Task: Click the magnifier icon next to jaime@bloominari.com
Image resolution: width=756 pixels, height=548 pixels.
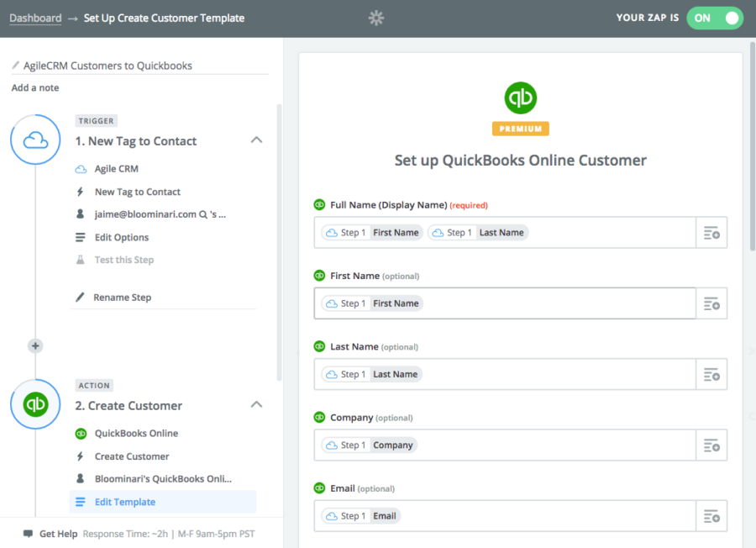Action: click(203, 214)
